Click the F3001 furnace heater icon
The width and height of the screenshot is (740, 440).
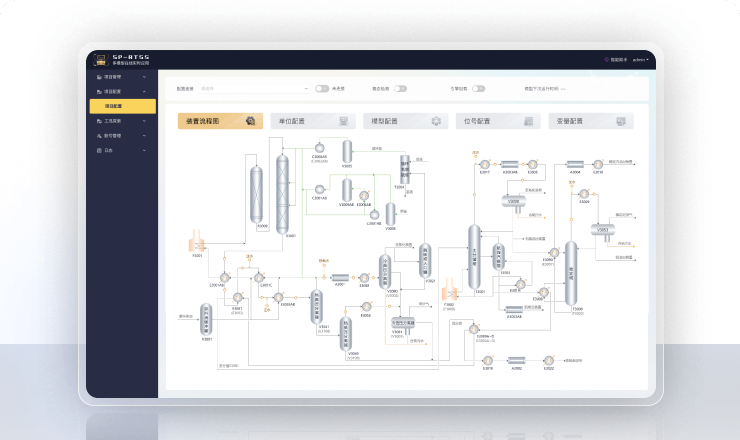(197, 241)
